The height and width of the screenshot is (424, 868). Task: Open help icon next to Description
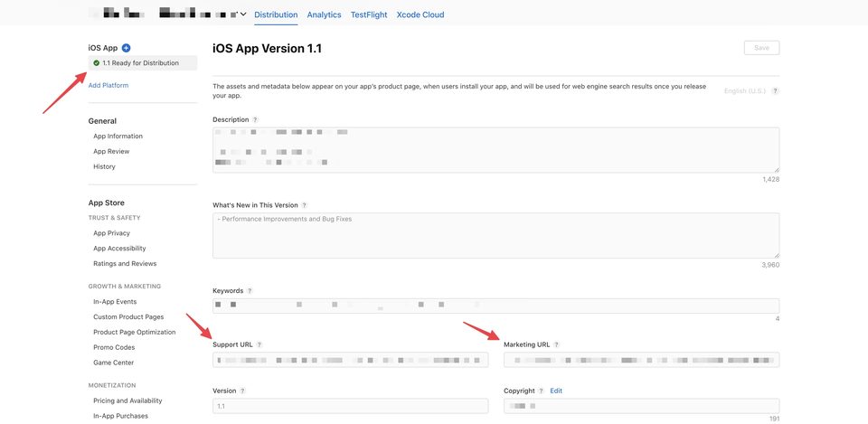tap(255, 119)
